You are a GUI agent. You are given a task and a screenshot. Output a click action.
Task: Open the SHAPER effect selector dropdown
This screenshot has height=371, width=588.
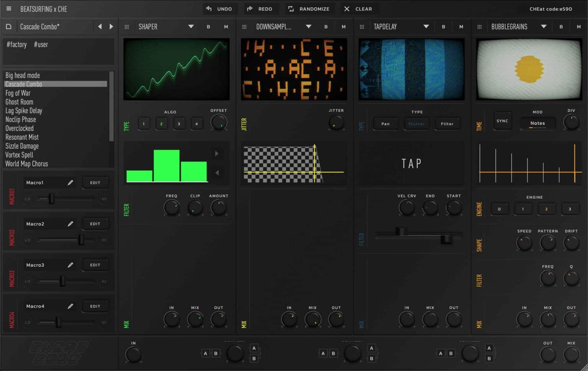click(191, 26)
